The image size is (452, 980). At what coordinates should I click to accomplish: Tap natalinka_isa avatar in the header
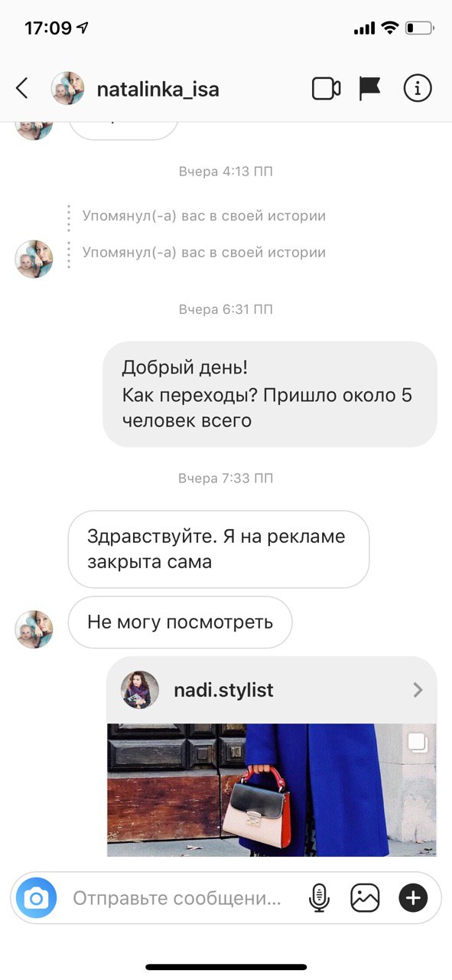tap(67, 89)
